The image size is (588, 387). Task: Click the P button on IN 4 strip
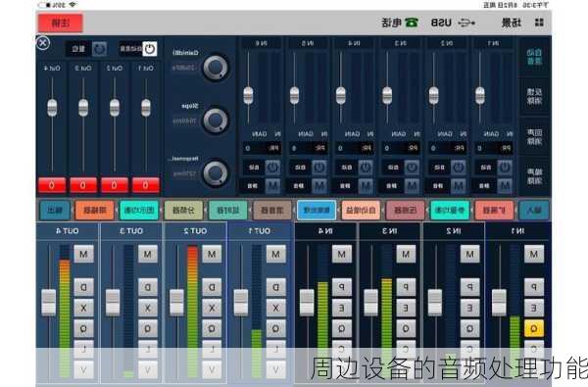(342, 287)
